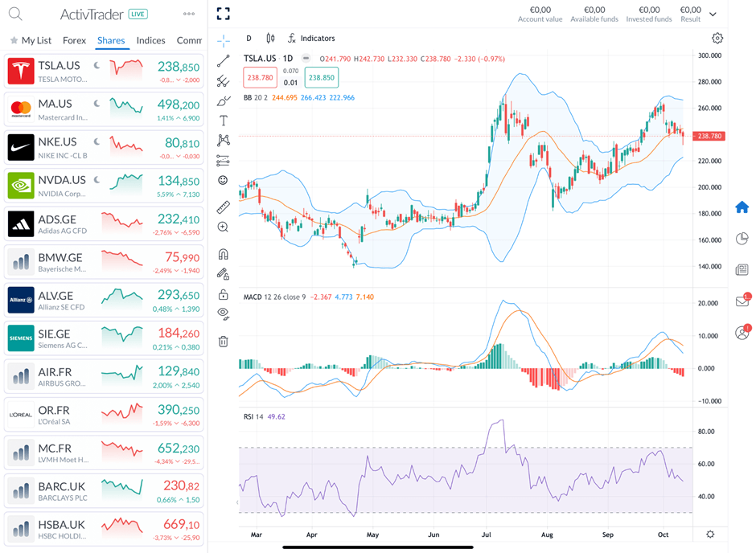Toggle fullscreen chart mode icon
The height and width of the screenshot is (553, 756).
[x=224, y=14]
